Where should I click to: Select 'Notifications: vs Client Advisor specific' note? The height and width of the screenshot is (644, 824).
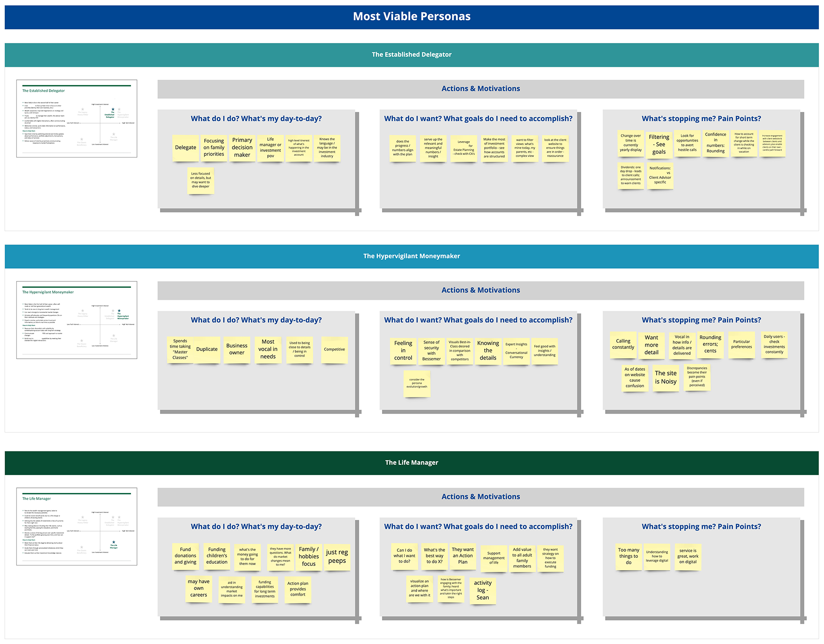[x=660, y=175]
